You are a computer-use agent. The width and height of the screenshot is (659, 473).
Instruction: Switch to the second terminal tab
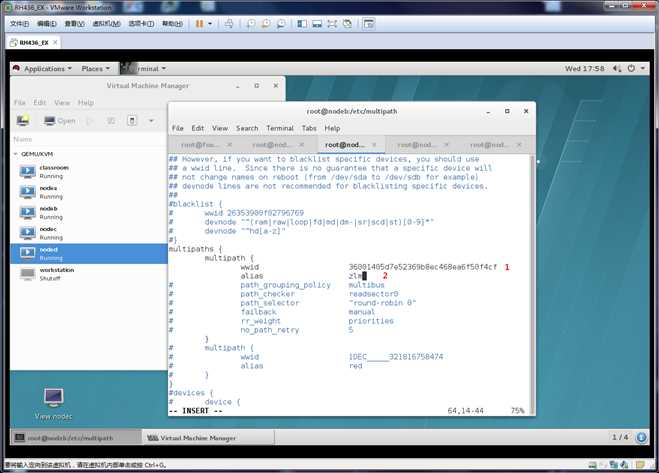[x=271, y=145]
